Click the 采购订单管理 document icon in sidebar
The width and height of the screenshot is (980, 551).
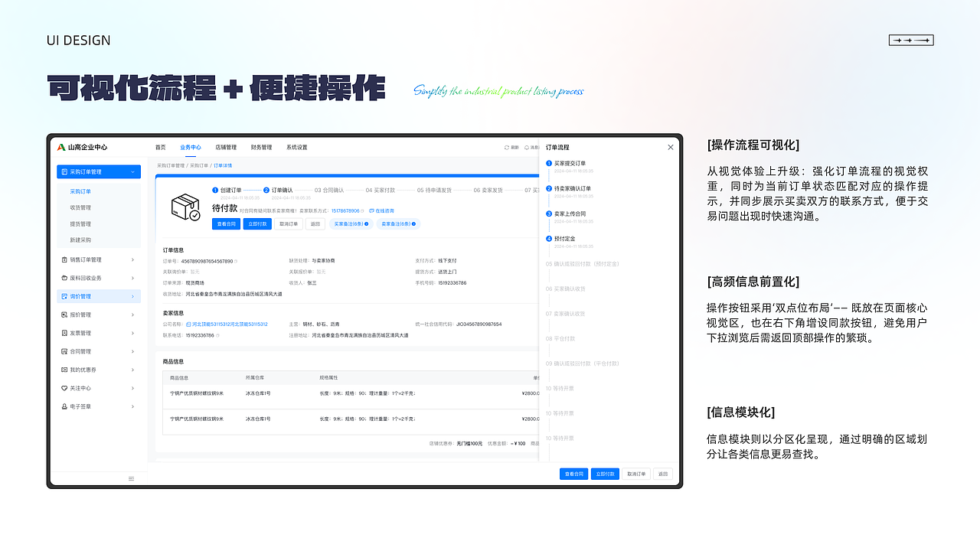pos(64,172)
